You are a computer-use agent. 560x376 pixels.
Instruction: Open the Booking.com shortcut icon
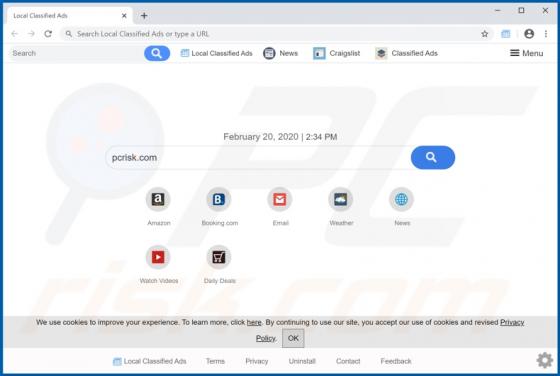pos(219,199)
